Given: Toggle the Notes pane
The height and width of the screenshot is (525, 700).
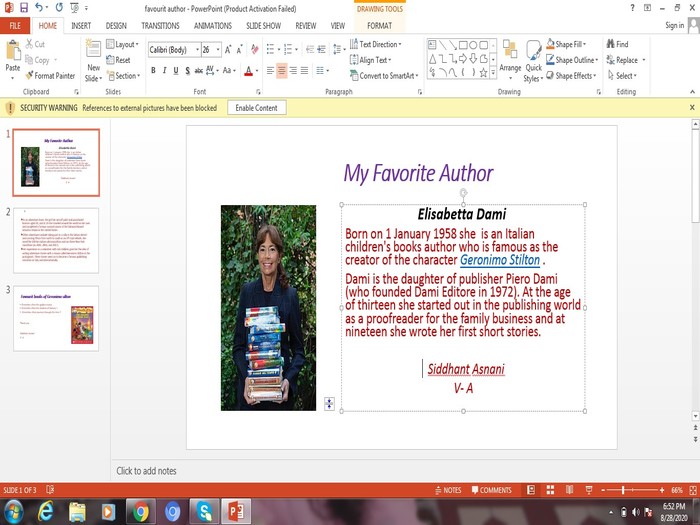Looking at the screenshot, I should (x=448, y=490).
